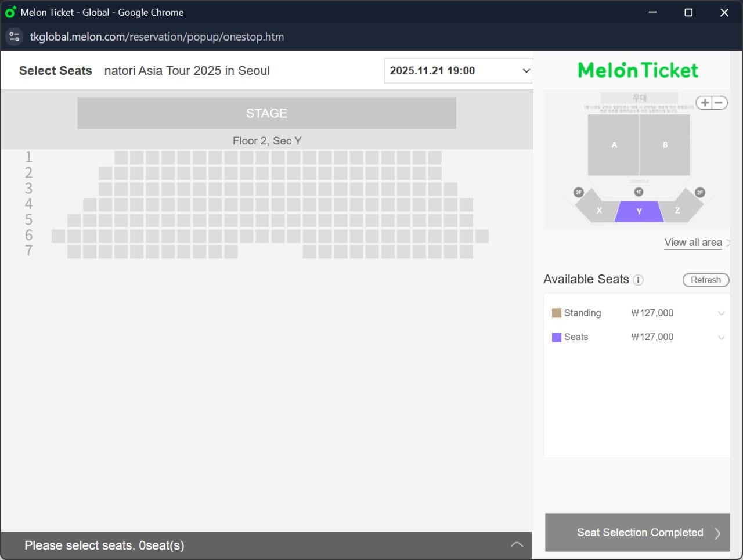
Task: Expand the Seats price row
Action: coord(721,337)
